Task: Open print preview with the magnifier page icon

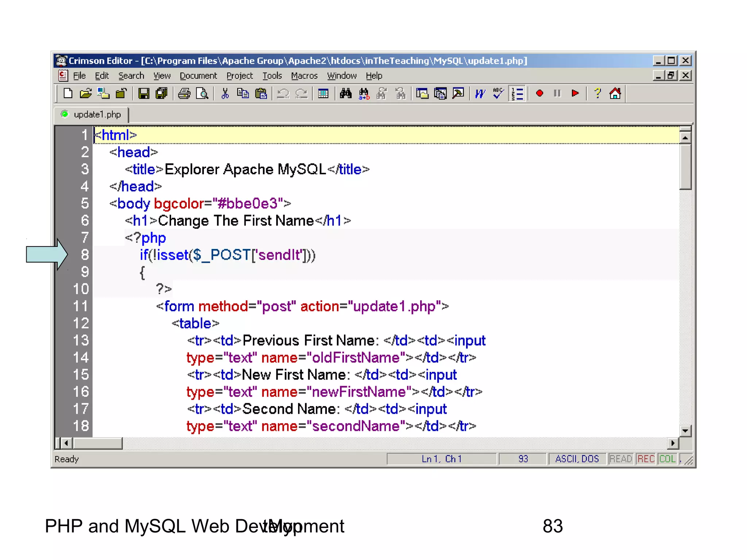Action: [202, 94]
